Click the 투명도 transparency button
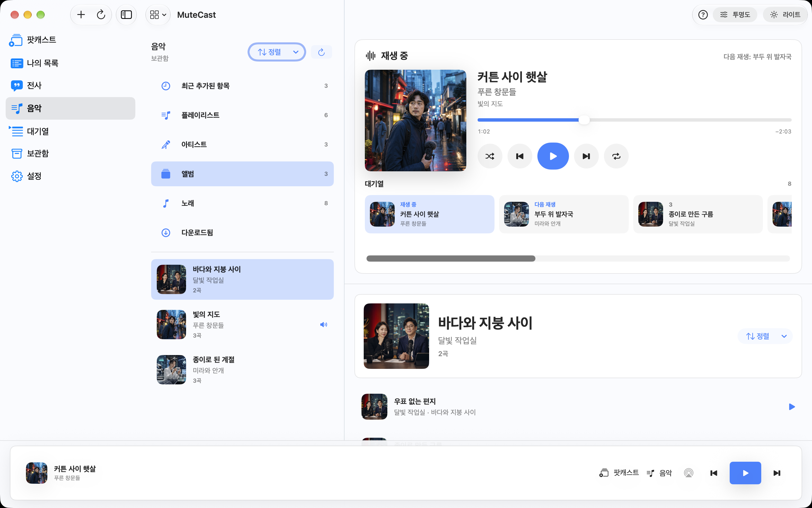Screen dimensions: 812x508 point(735,15)
